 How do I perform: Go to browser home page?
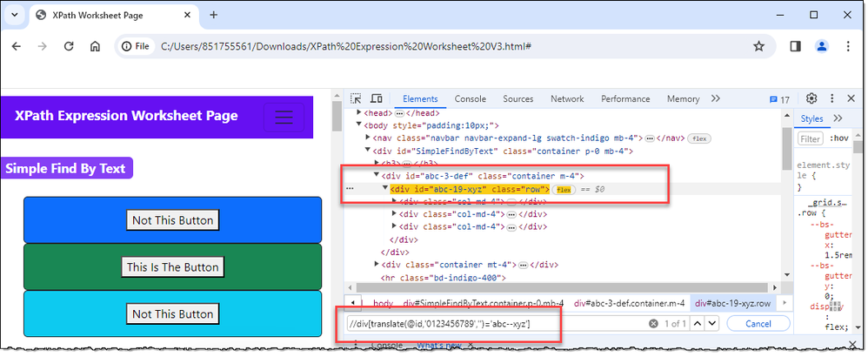[x=96, y=46]
